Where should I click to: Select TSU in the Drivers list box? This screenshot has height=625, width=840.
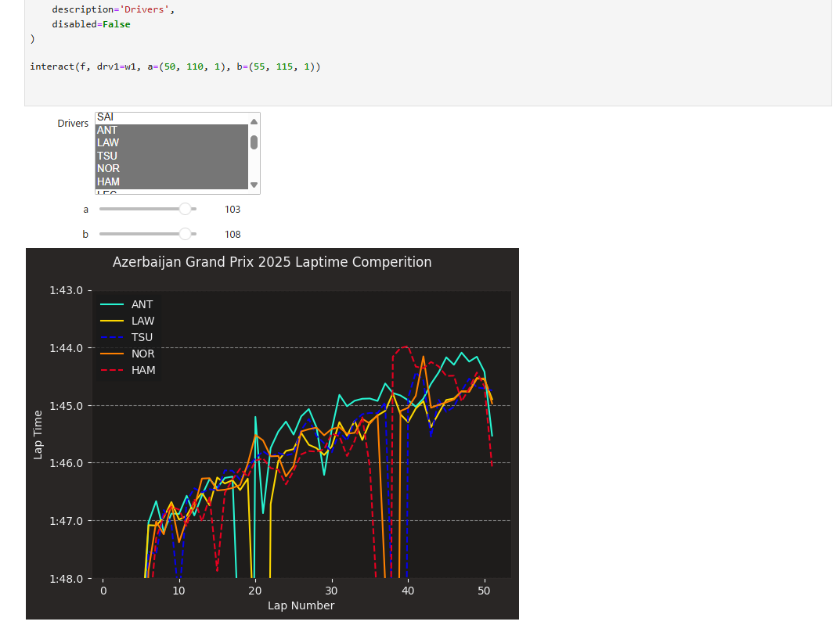(x=171, y=156)
